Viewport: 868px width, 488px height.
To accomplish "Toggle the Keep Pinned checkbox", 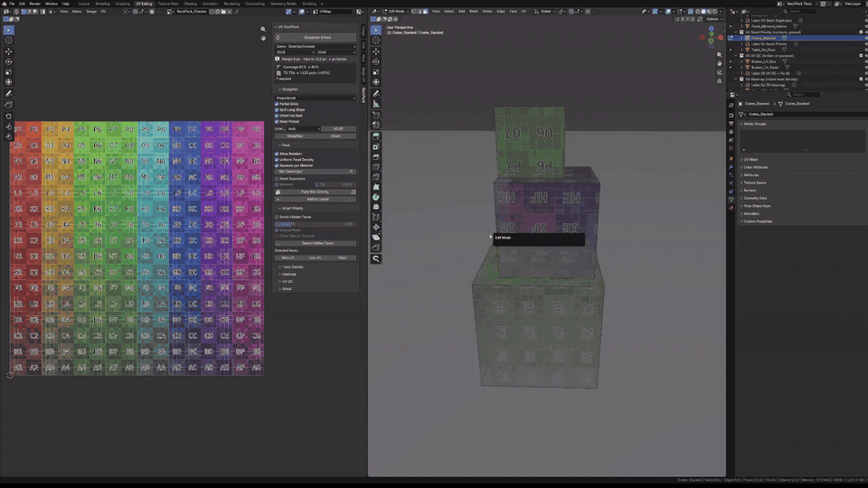I will click(277, 121).
